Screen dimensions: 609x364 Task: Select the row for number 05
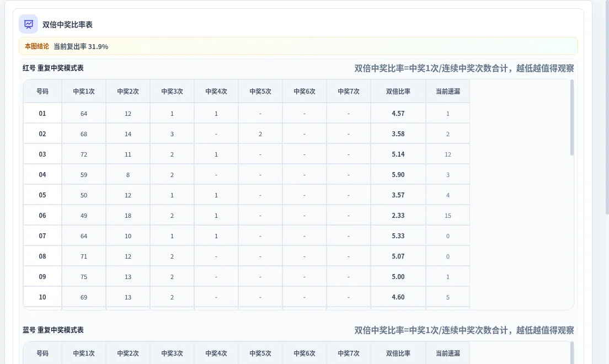[246, 195]
